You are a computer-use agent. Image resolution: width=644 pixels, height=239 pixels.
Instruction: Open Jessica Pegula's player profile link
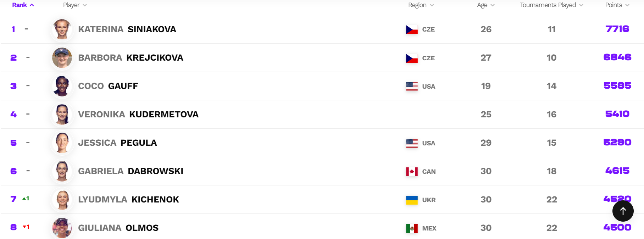[x=117, y=143]
